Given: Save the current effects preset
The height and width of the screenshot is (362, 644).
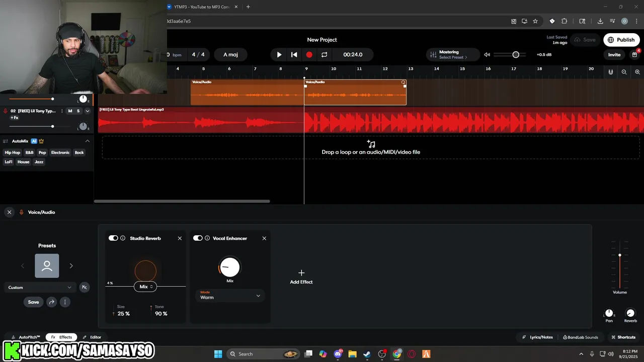Looking at the screenshot, I should click(x=33, y=302).
